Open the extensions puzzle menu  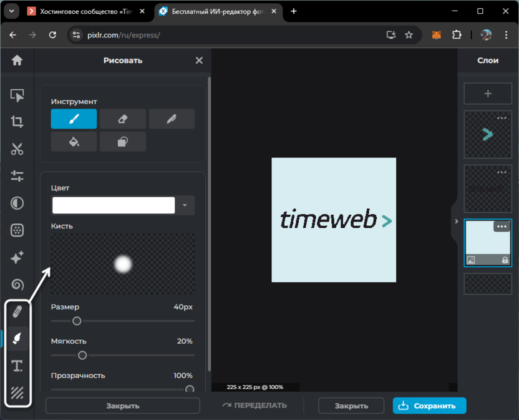457,35
